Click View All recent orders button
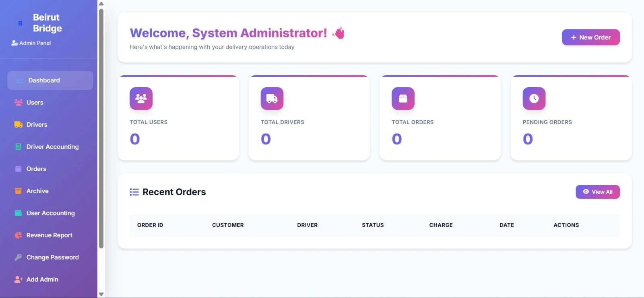The image size is (644, 298). (x=598, y=192)
